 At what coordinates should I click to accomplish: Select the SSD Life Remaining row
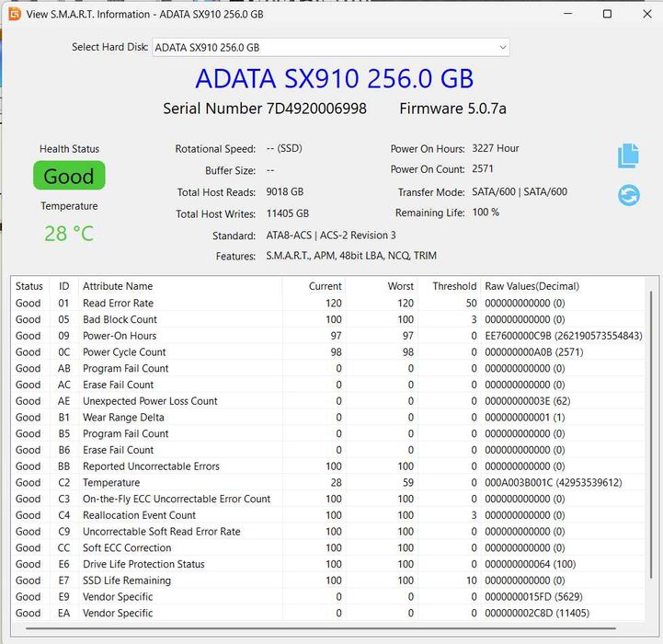click(x=328, y=581)
